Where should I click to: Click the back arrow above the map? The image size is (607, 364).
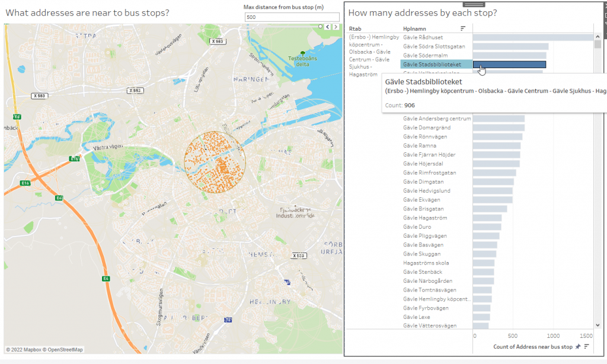click(326, 26)
